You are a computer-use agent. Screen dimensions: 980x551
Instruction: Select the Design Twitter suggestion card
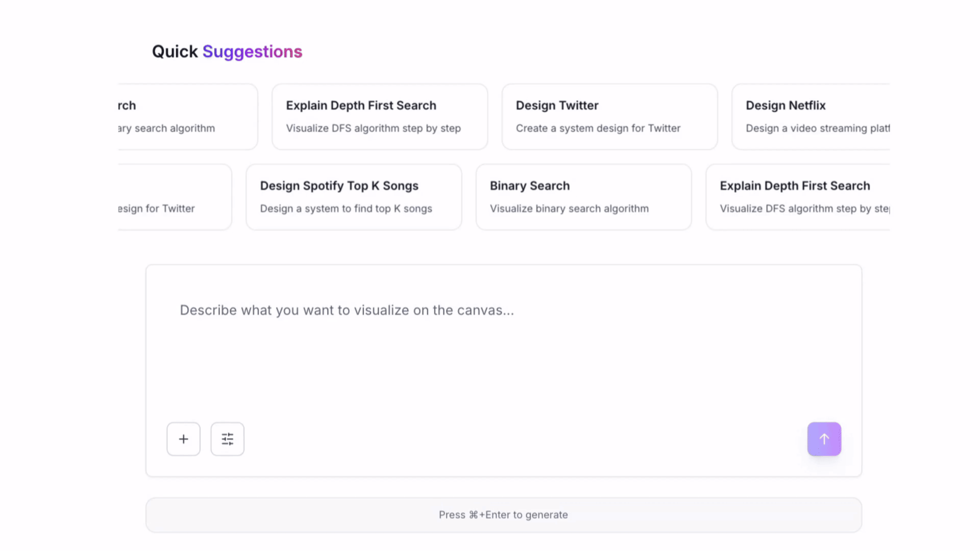(609, 116)
